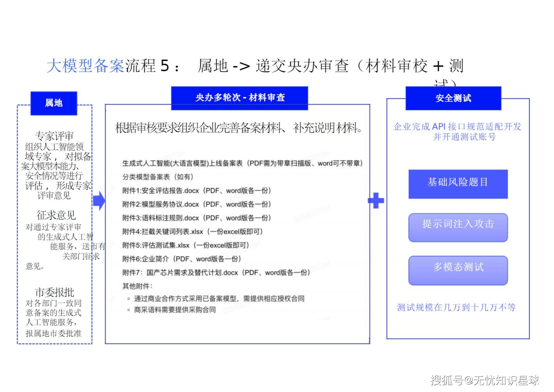Click the 搜狐号@无忧知识星球 watermark

[x=485, y=380]
